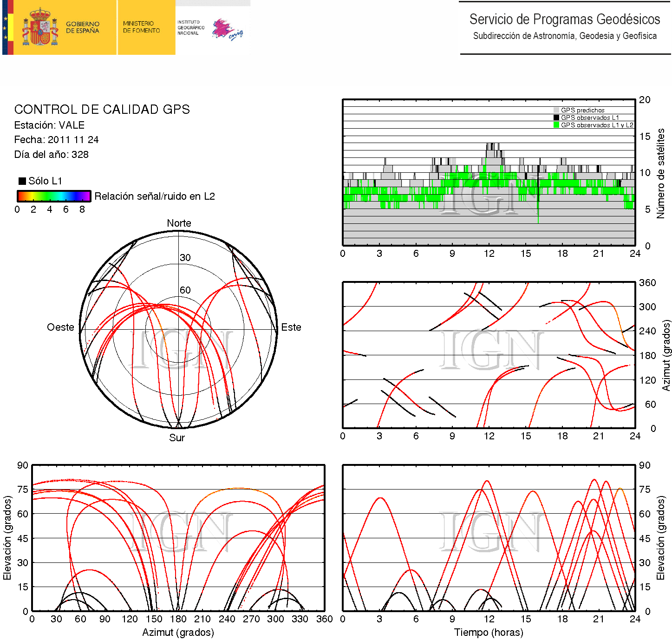The height and width of the screenshot is (640, 672).
Task: Click the Oeste label on the sky plot
Action: point(60,327)
